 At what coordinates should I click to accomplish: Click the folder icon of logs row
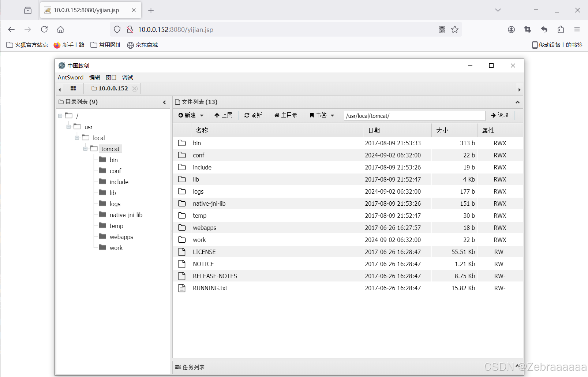tap(182, 191)
